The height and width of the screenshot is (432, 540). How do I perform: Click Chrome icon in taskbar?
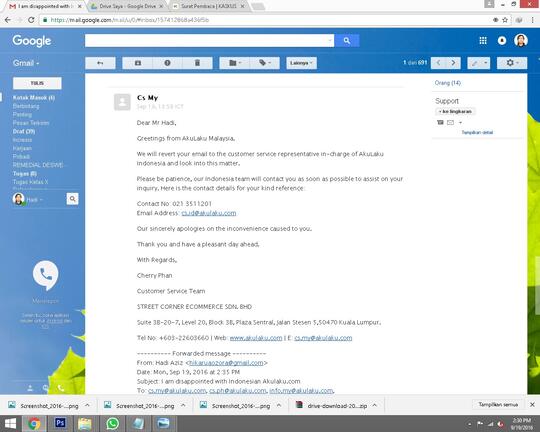[x=34, y=423]
